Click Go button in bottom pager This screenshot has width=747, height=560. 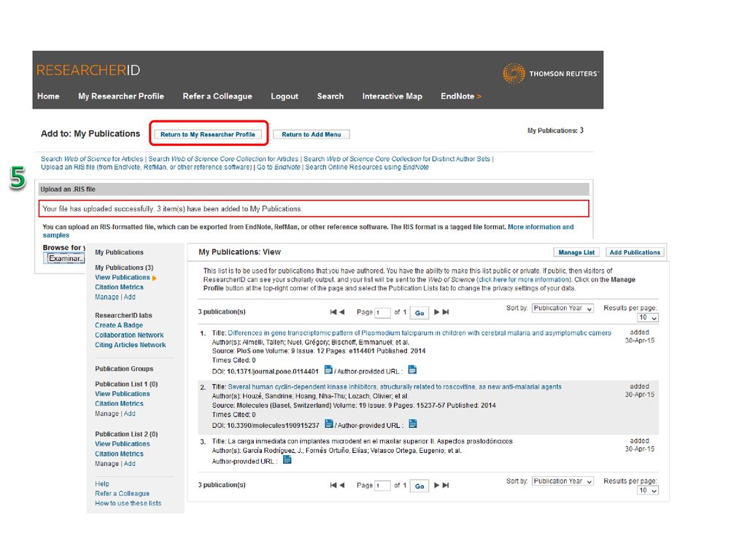[419, 486]
